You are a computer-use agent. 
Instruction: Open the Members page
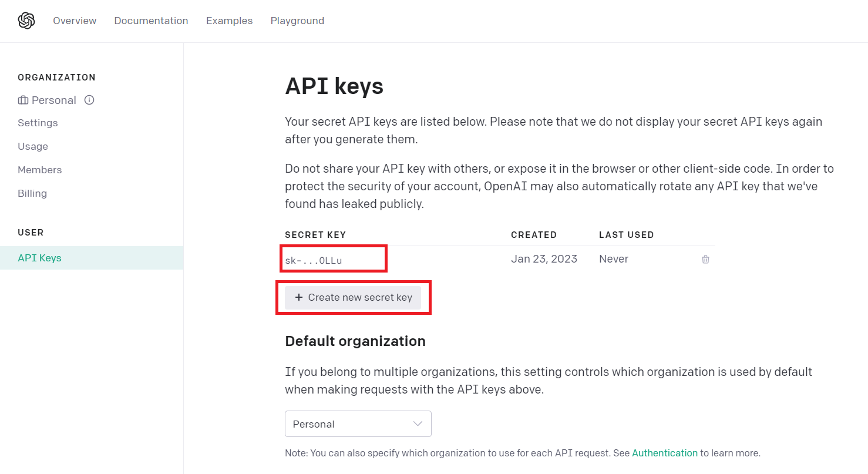[x=39, y=170]
